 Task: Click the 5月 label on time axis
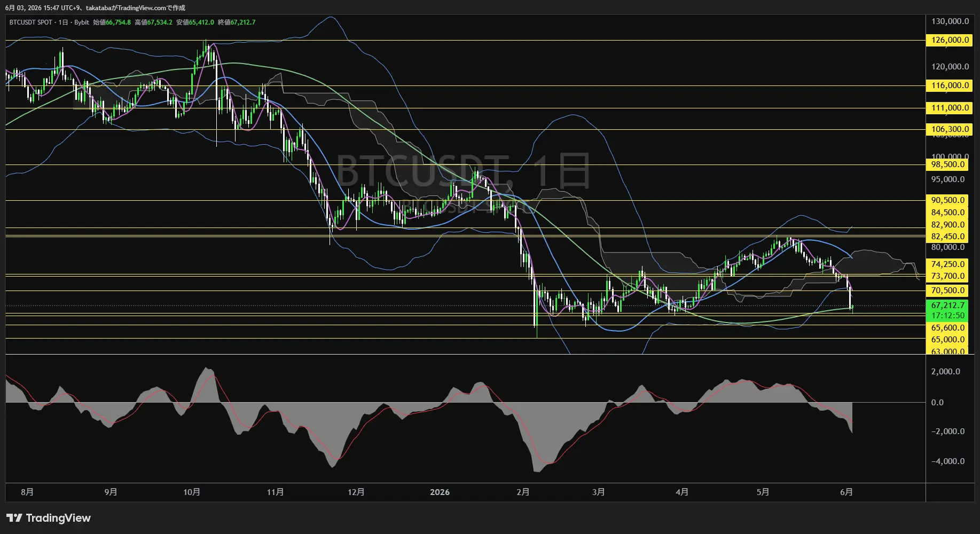(x=763, y=492)
